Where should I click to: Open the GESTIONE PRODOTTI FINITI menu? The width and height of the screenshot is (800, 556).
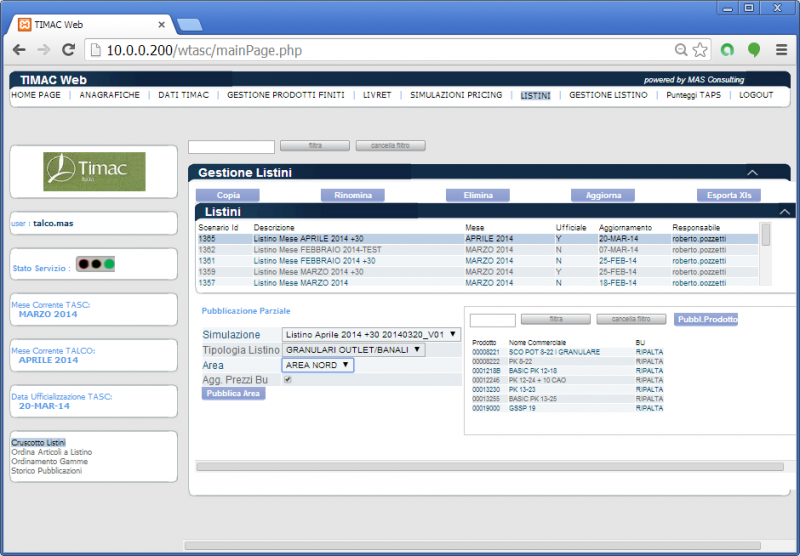pyautogui.click(x=285, y=95)
